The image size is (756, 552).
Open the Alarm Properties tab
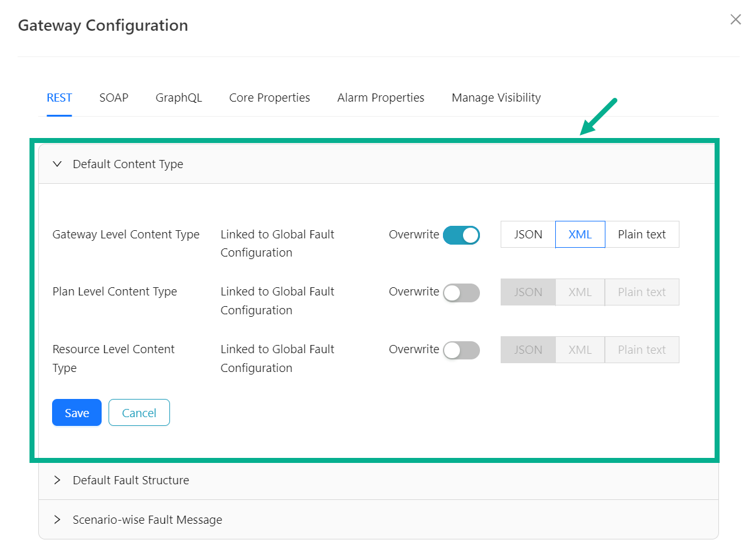381,98
